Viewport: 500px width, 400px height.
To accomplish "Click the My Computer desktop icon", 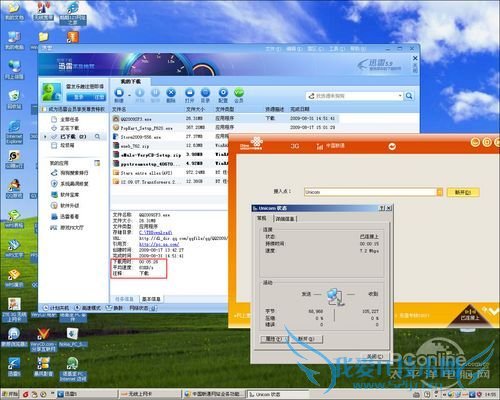I will coord(14,37).
